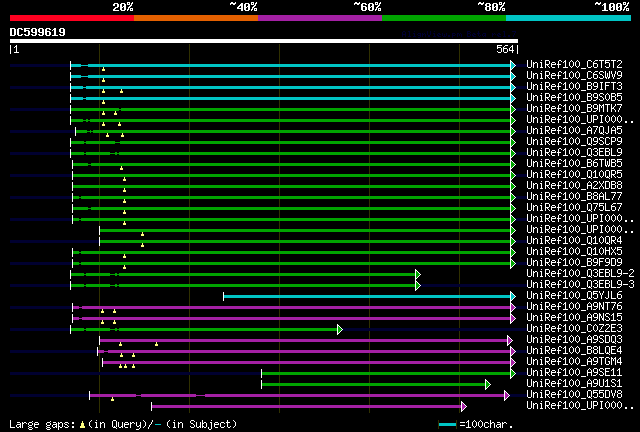Click the purple alignment bar for Q55DV8

[x=297, y=396]
